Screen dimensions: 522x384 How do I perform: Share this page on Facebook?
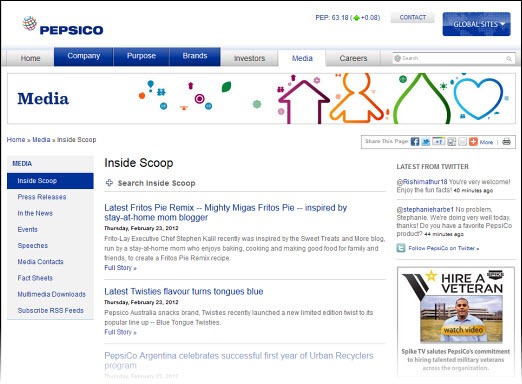tap(415, 142)
